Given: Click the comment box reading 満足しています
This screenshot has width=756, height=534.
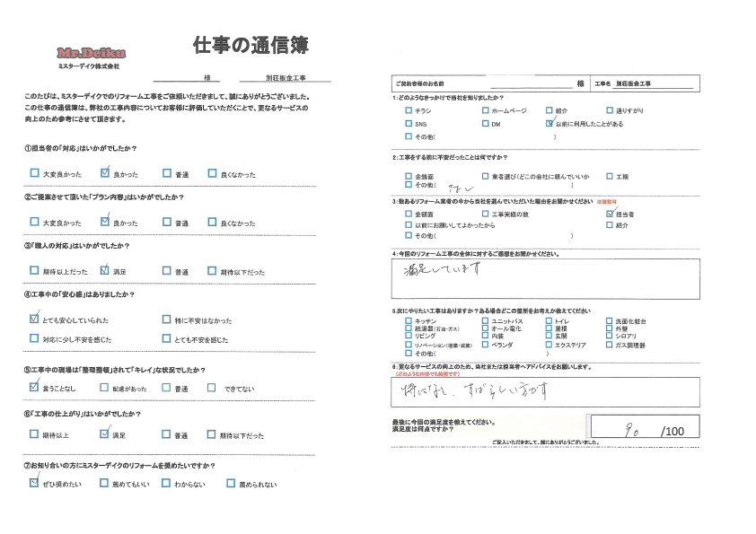Looking at the screenshot, I should 545,278.
